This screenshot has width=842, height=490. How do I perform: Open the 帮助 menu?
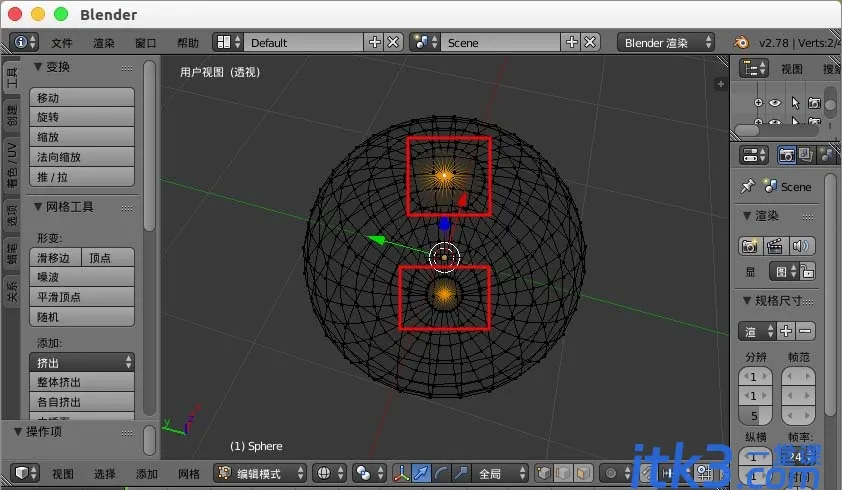tap(188, 42)
